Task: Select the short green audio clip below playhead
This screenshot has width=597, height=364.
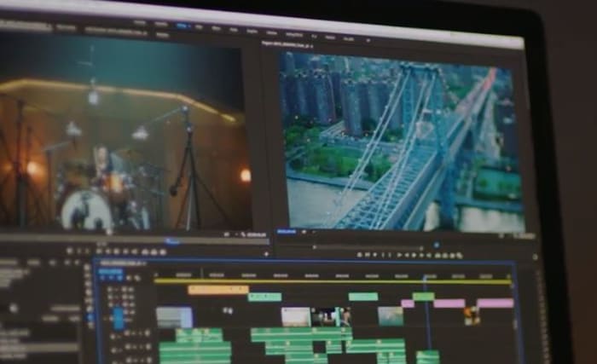Action: [x=427, y=357]
